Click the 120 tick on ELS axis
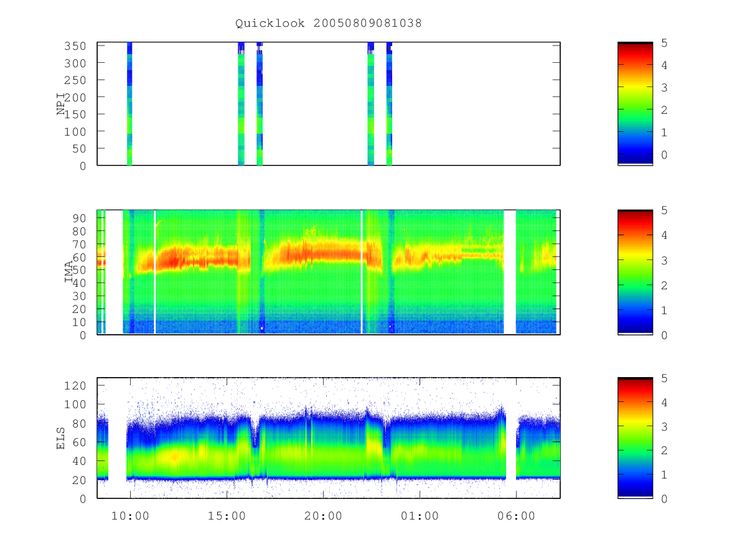747x560 pixels. tap(77, 386)
